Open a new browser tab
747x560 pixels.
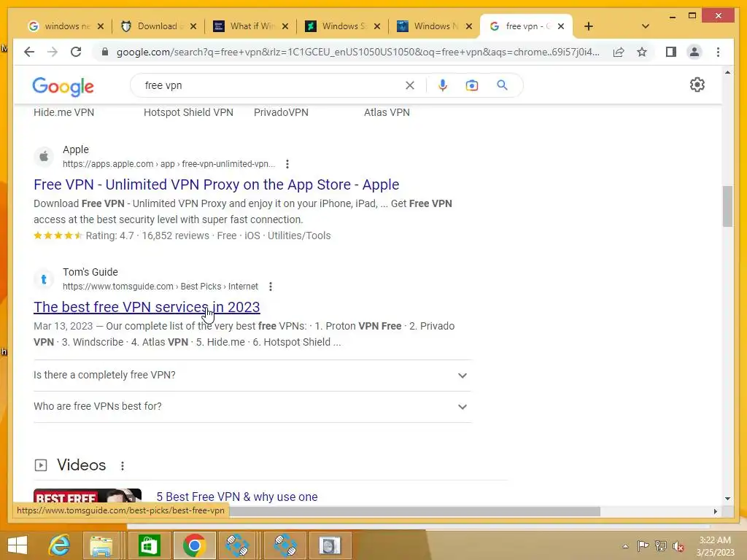pyautogui.click(x=589, y=26)
